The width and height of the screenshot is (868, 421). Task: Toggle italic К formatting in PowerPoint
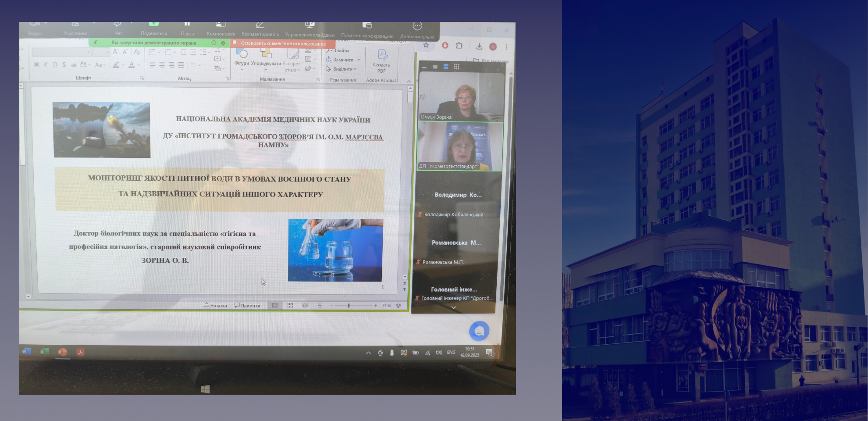point(46,64)
